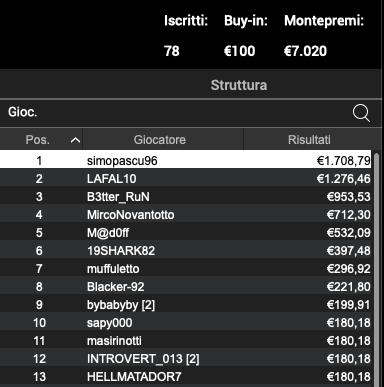
Task: Click the muffuletto row
Action: (x=186, y=269)
